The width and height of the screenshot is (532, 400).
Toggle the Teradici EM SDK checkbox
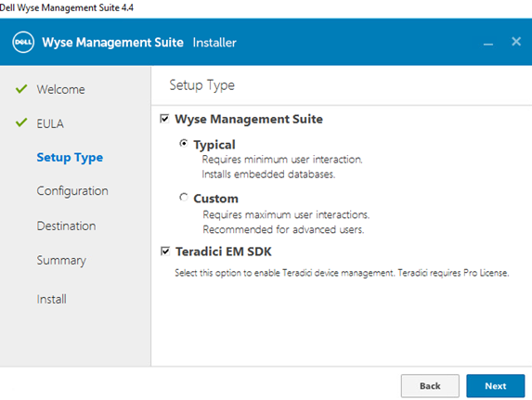(x=165, y=252)
